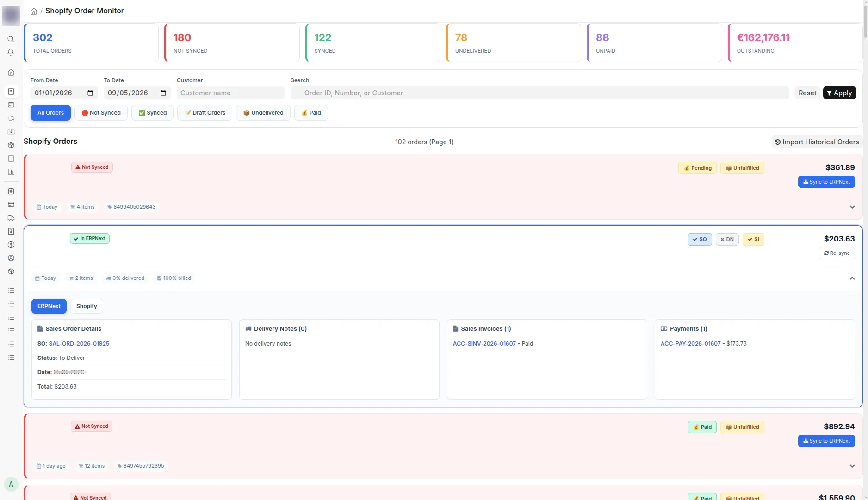The image size is (868, 500).
Task: Click the Reset button
Action: point(807,93)
